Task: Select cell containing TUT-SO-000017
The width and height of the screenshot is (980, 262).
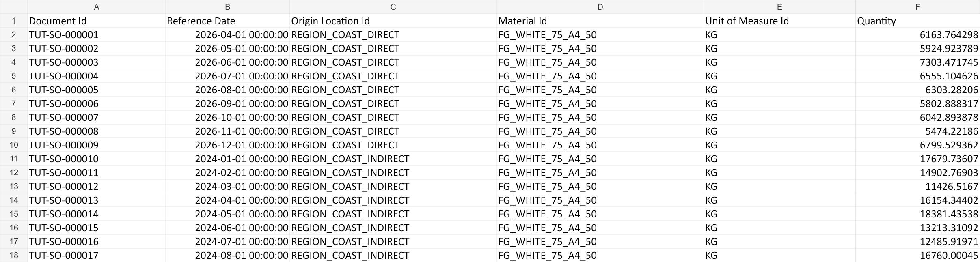Action: [96, 255]
